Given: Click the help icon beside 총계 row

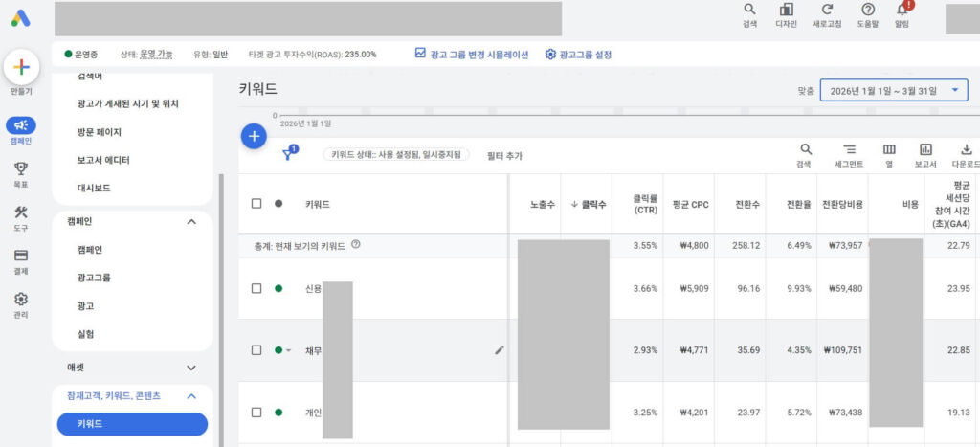Looking at the screenshot, I should (x=356, y=244).
